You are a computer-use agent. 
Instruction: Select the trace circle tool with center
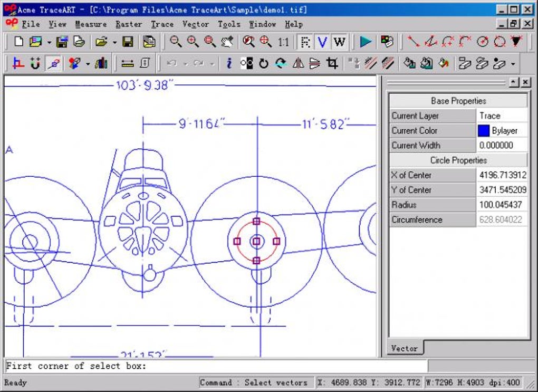click(483, 42)
